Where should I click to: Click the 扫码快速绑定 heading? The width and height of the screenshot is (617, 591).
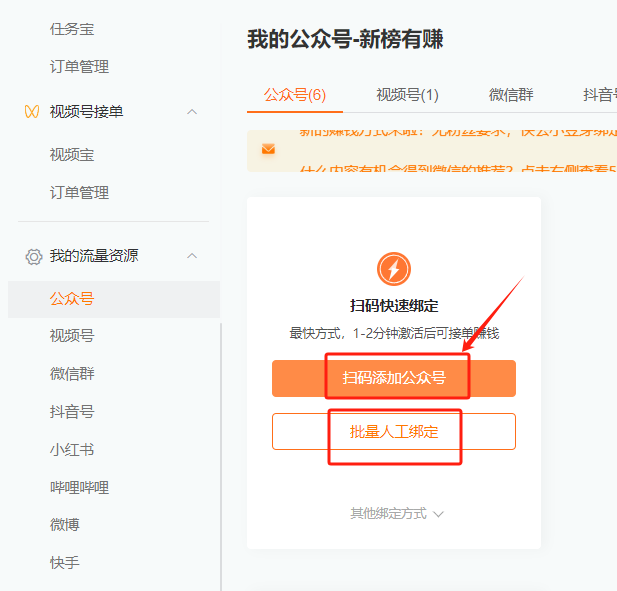(394, 306)
